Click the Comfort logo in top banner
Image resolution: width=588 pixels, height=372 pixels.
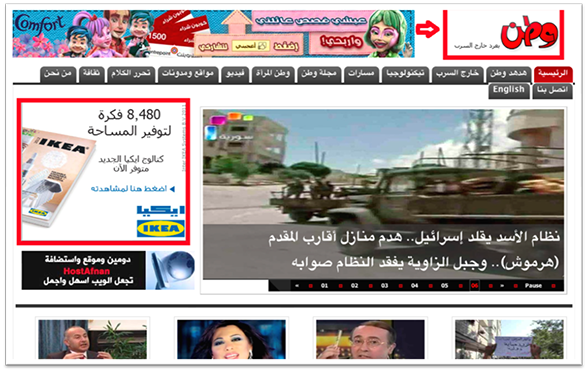coord(40,26)
